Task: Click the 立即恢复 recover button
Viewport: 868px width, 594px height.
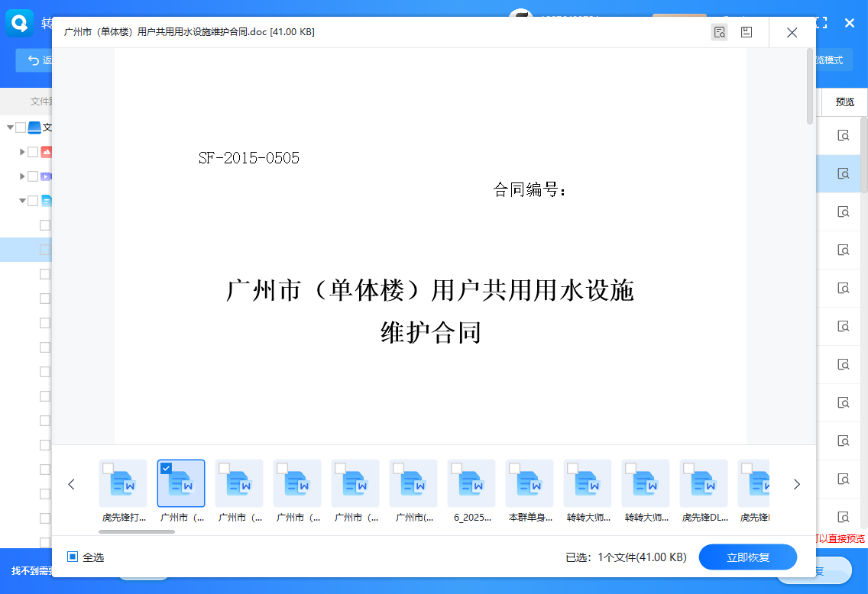Action: (x=747, y=557)
